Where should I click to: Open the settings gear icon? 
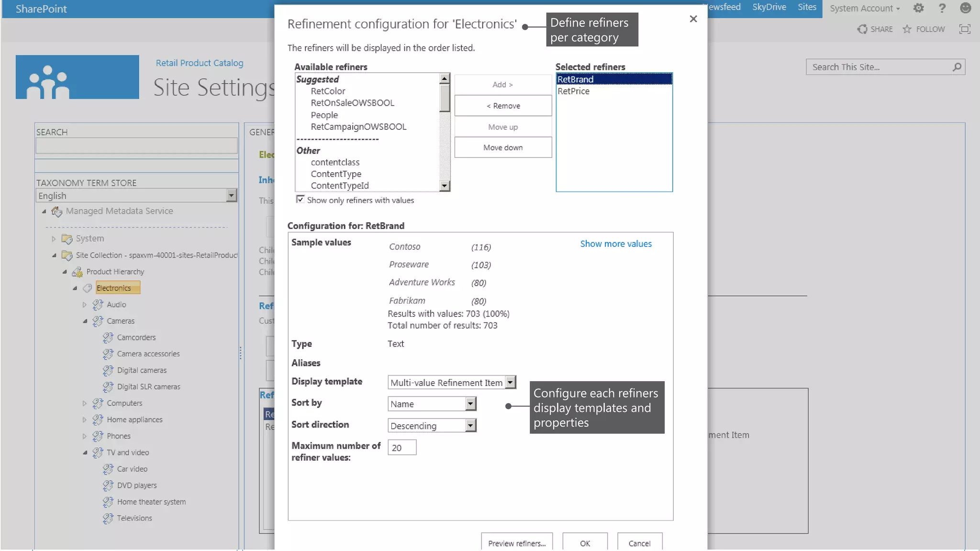pos(918,8)
